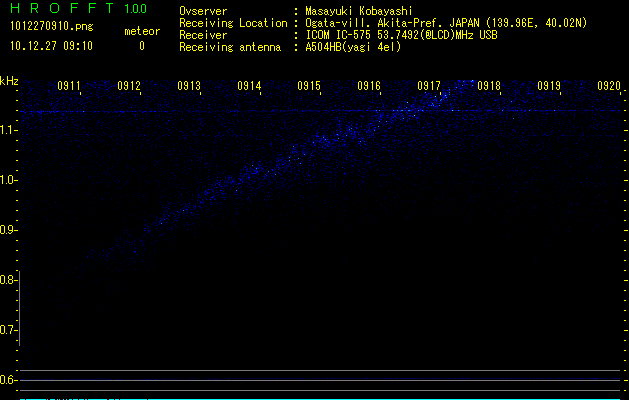Click the 0917 time marker
Image resolution: width=629 pixels, height=400 pixels.
[x=429, y=86]
